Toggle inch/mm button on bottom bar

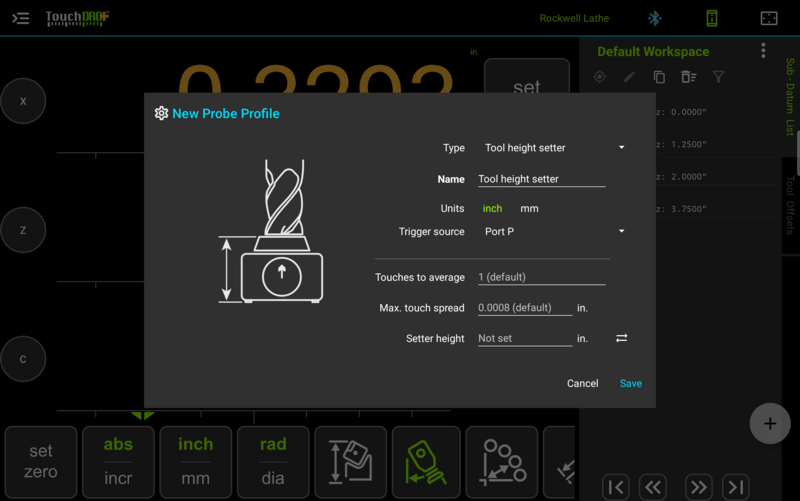196,462
